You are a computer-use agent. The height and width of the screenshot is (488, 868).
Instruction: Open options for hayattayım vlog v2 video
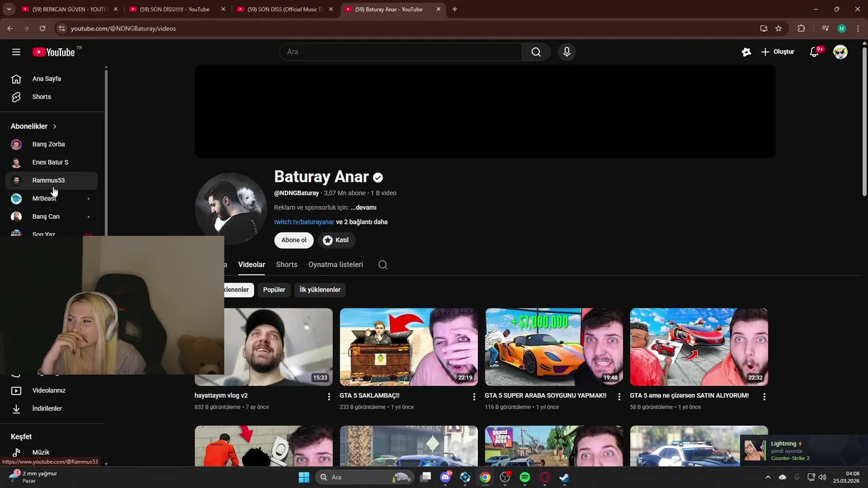329,396
